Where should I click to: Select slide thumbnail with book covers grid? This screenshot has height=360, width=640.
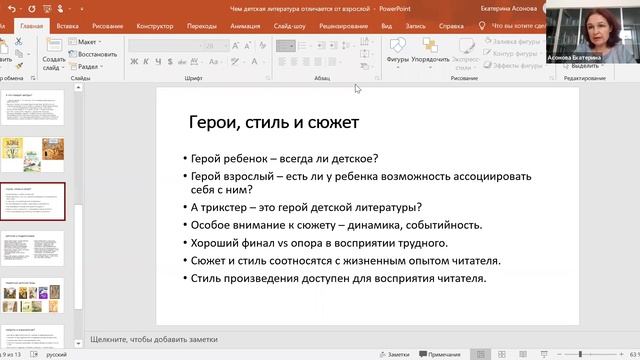click(x=33, y=296)
